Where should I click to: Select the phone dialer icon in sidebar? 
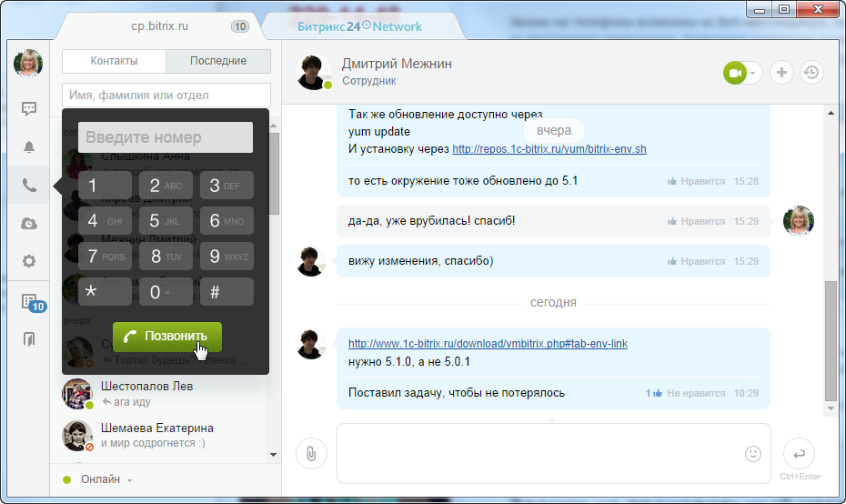click(x=29, y=185)
